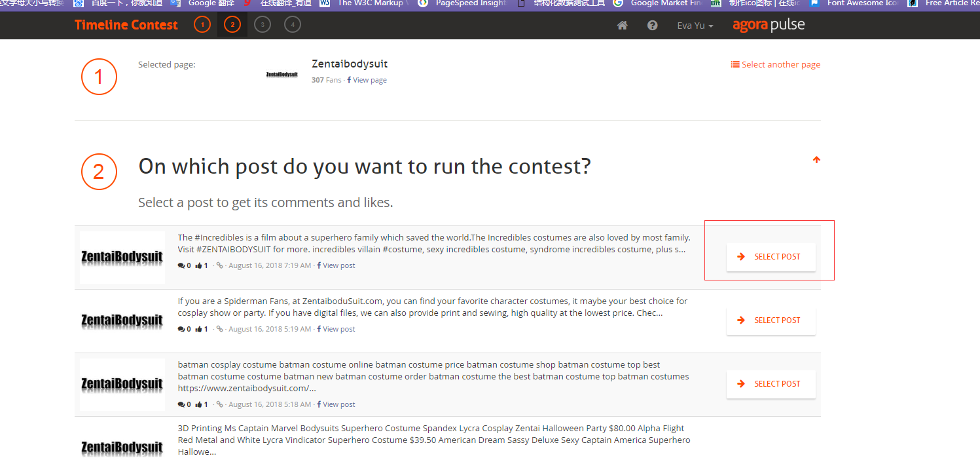The width and height of the screenshot is (980, 462).
Task: Jump to step 4 in the header
Action: click(x=293, y=25)
